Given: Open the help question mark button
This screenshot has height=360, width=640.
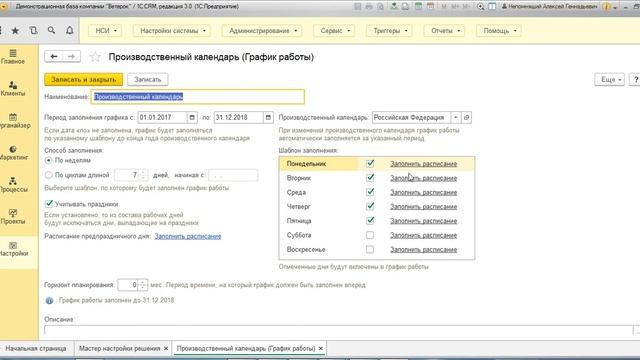Looking at the screenshot, I should (x=635, y=80).
